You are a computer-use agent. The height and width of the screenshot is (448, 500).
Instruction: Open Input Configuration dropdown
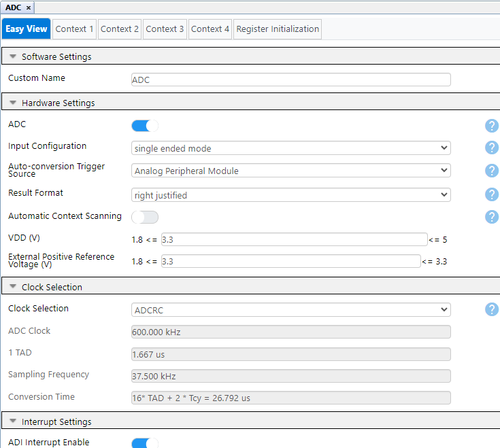pos(290,148)
